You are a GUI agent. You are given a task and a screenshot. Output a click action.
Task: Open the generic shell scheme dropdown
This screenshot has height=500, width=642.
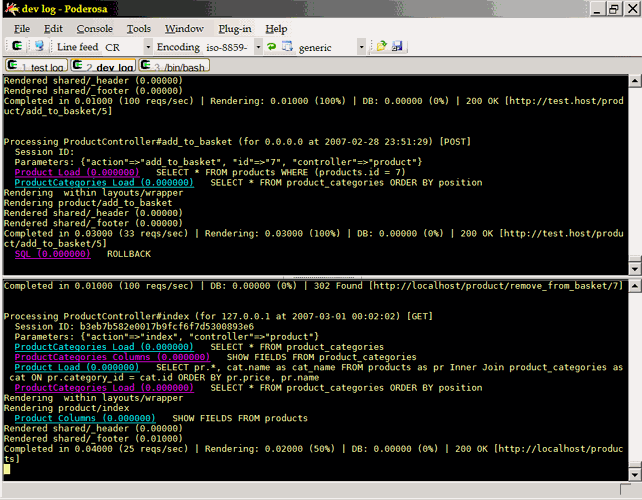click(361, 47)
